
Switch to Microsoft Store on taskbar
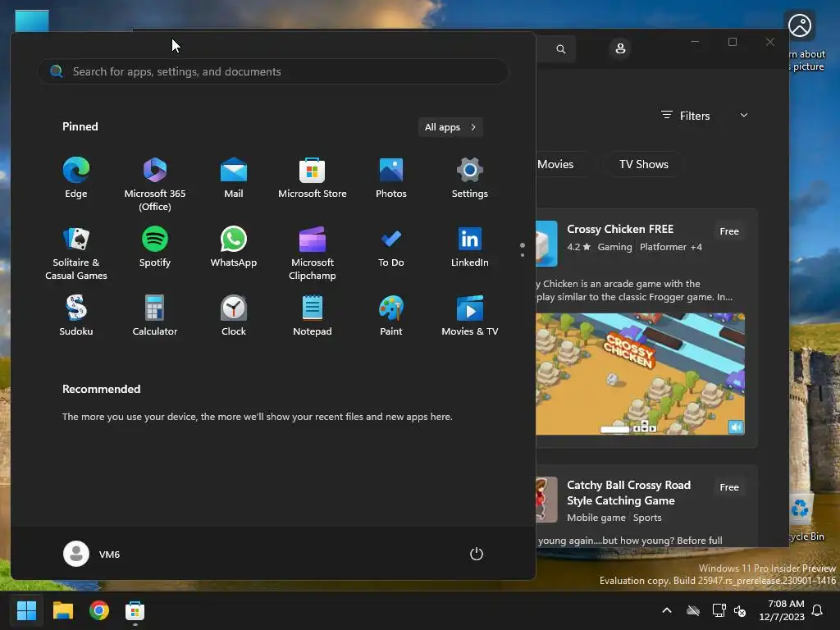135,610
